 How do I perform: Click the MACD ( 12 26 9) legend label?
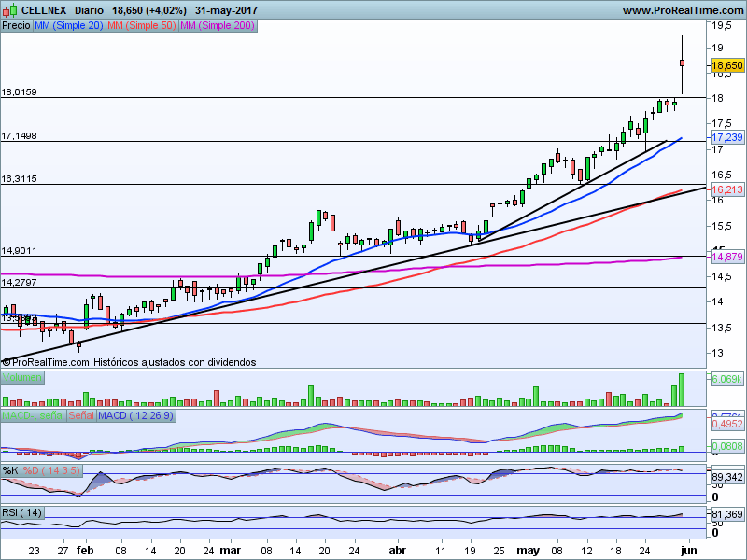pyautogui.click(x=135, y=415)
